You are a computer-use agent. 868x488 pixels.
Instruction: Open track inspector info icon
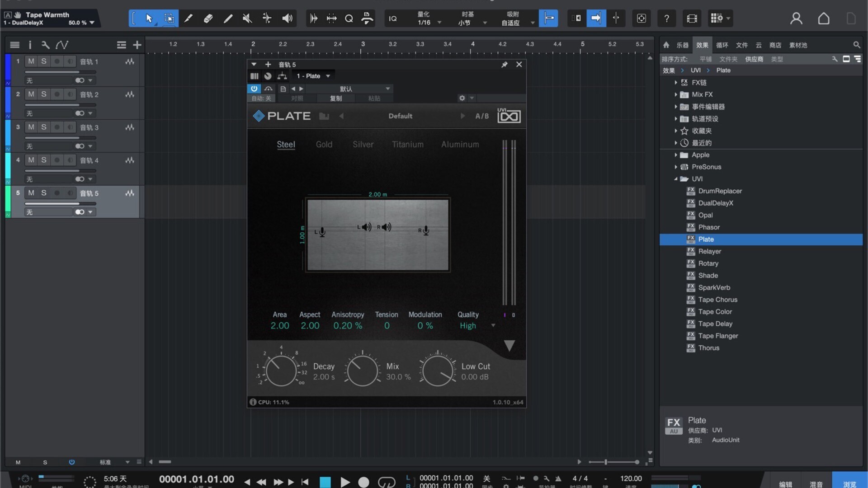pyautogui.click(x=30, y=45)
